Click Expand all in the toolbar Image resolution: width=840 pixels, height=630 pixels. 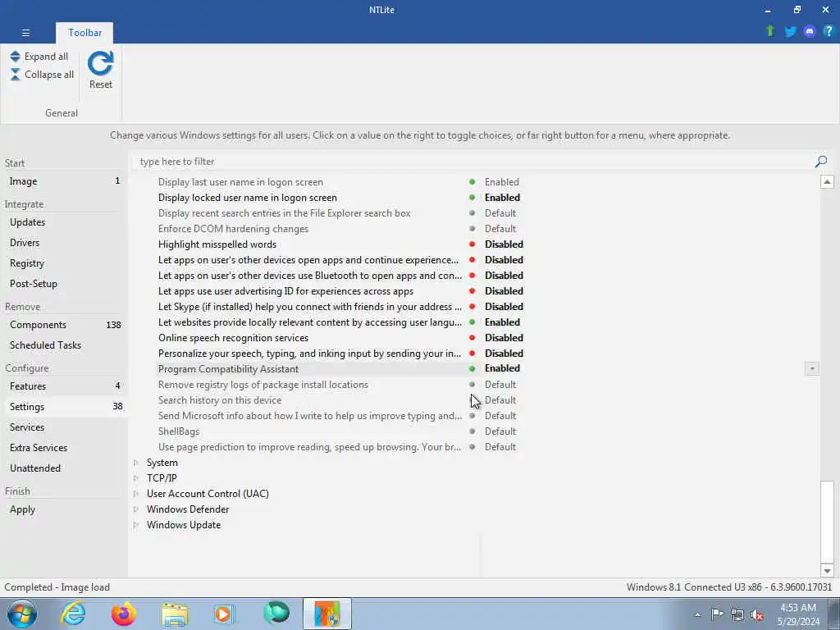(39, 57)
